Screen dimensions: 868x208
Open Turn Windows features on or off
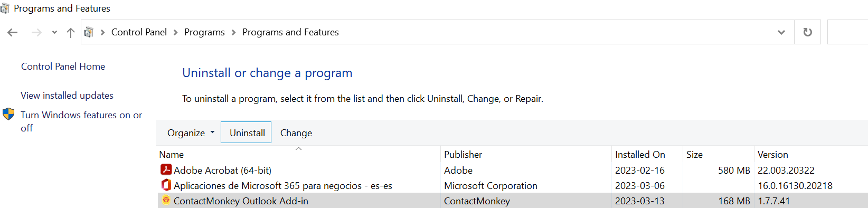[81, 121]
